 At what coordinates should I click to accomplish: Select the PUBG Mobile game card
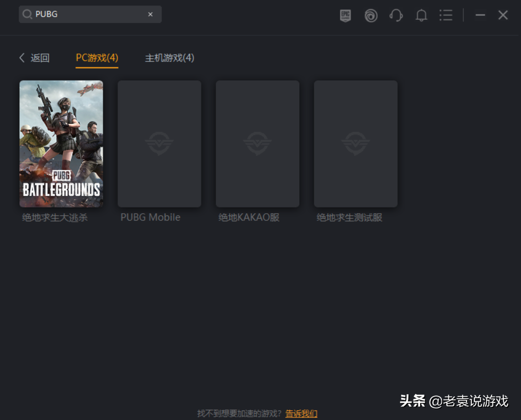(159, 144)
